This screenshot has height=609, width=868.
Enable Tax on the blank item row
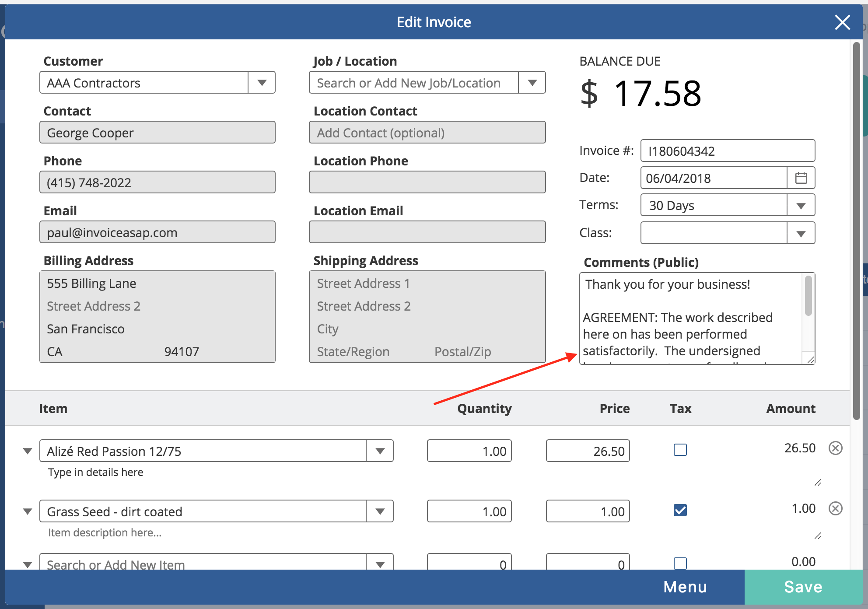(x=680, y=564)
